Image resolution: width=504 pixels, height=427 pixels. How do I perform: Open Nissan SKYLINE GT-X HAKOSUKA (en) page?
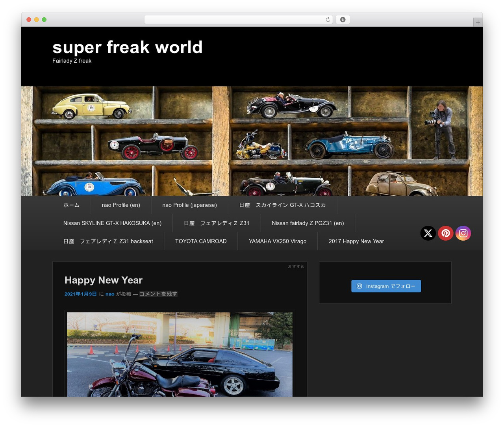tap(112, 223)
